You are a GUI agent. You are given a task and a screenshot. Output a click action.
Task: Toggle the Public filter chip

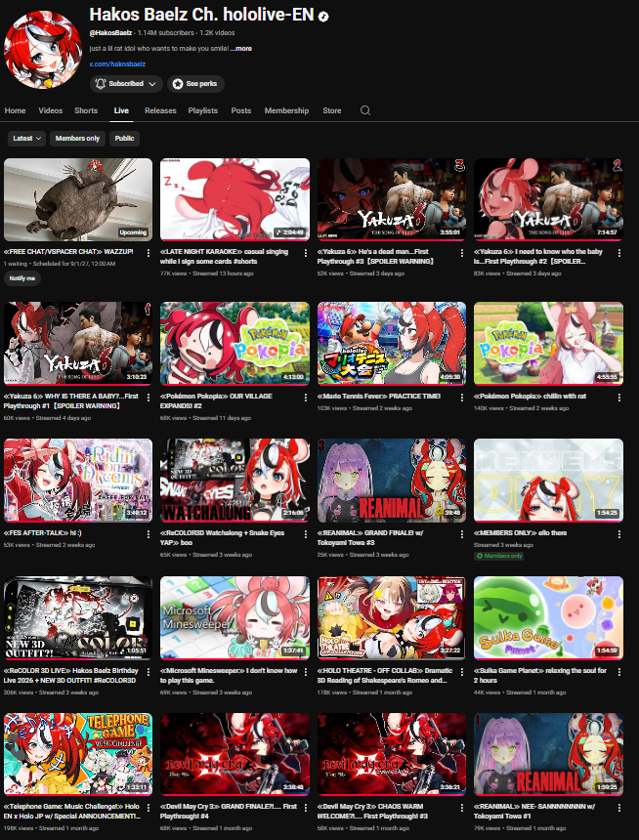124,139
